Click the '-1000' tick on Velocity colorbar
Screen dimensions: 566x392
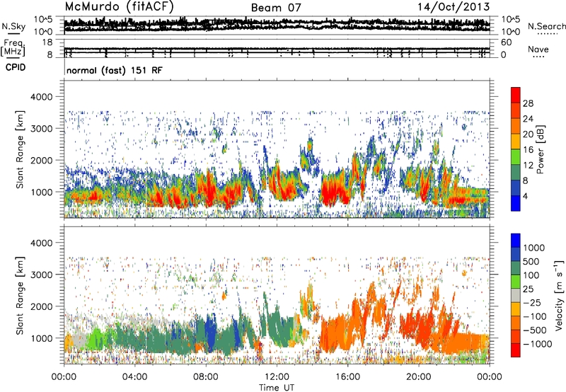click(x=538, y=344)
